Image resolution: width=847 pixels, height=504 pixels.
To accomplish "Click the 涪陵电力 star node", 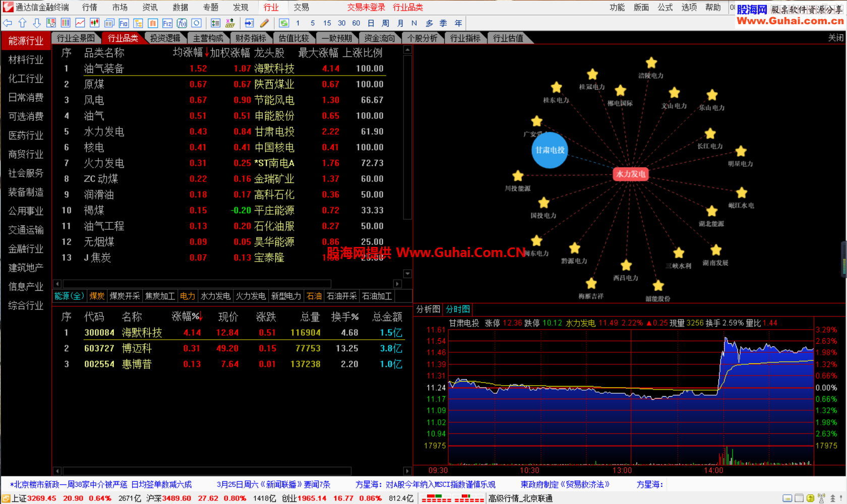I will pos(651,63).
